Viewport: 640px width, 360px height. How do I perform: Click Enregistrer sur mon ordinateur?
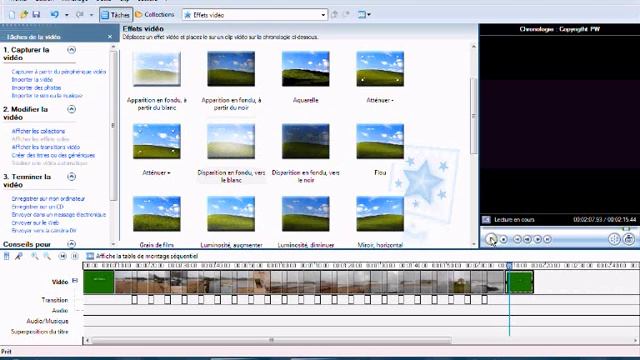coord(48,199)
